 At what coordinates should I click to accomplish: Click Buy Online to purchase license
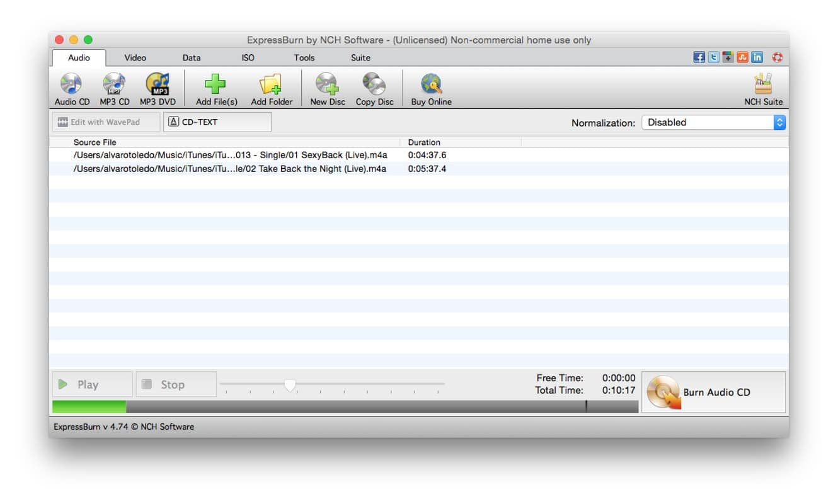coord(430,88)
